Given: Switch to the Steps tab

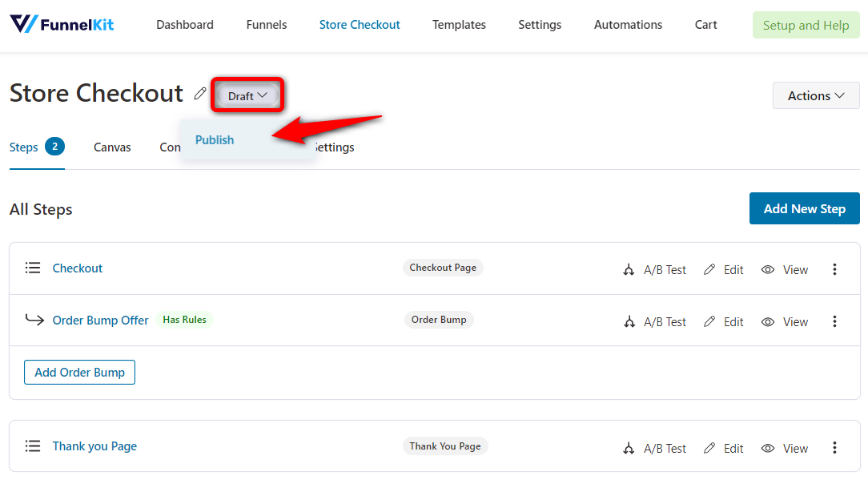Looking at the screenshot, I should 37,147.
